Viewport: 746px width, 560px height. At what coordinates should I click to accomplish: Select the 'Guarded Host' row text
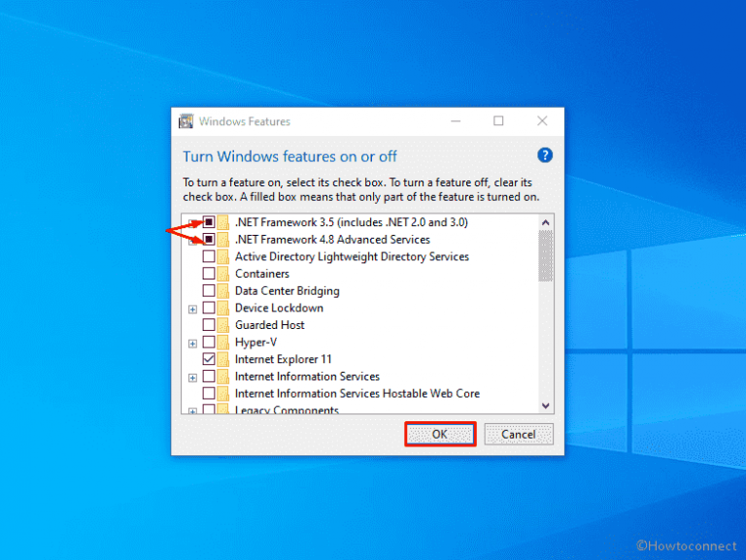(269, 325)
